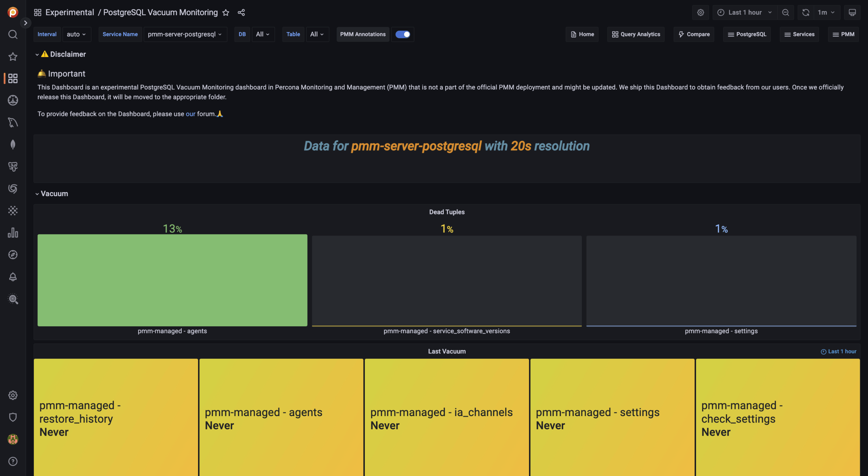Open the Search dashboards sidebar icon

point(13,34)
